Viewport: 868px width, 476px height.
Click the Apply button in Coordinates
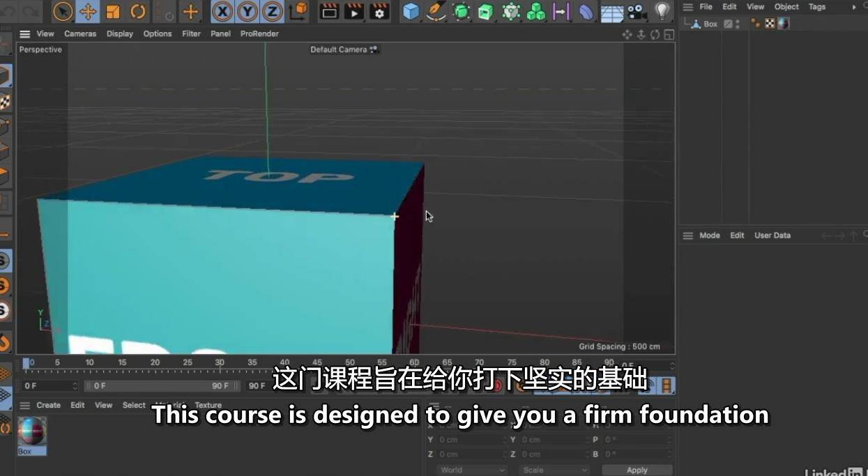637,470
